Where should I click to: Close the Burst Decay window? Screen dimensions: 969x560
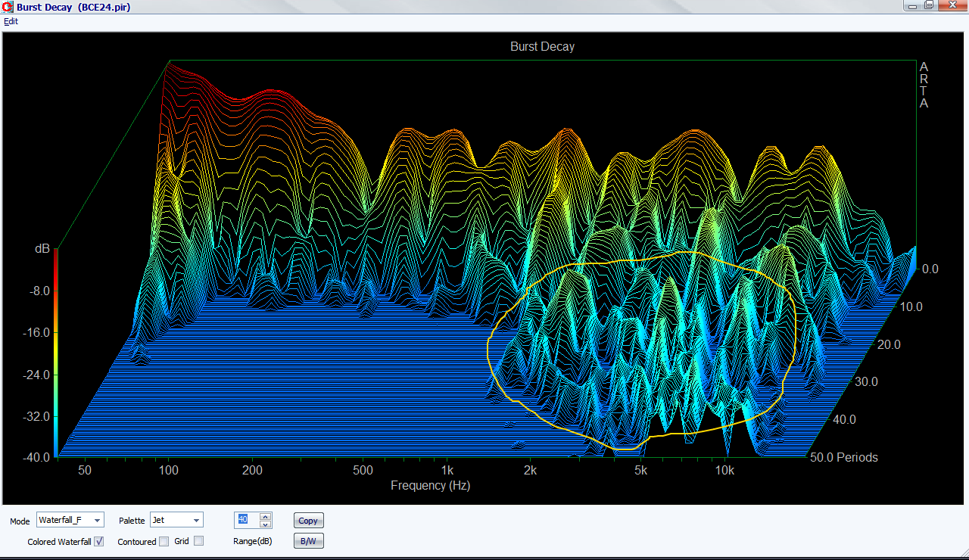pyautogui.click(x=951, y=6)
